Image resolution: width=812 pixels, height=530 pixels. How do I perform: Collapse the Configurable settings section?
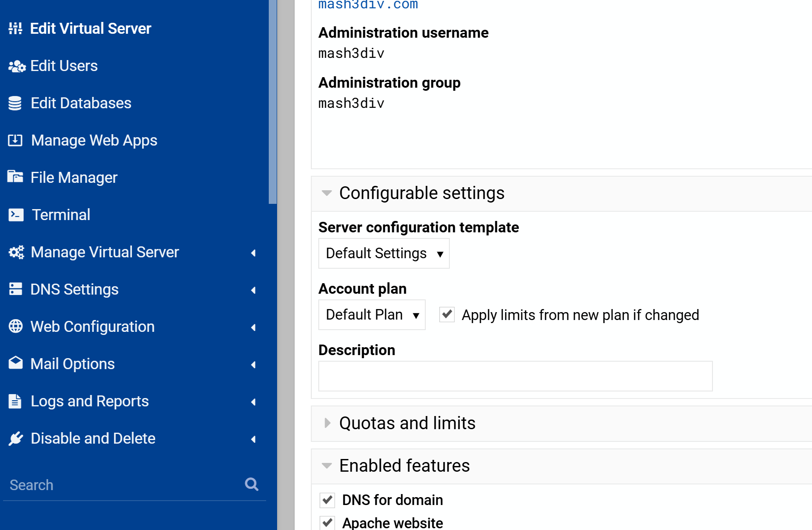[327, 193]
